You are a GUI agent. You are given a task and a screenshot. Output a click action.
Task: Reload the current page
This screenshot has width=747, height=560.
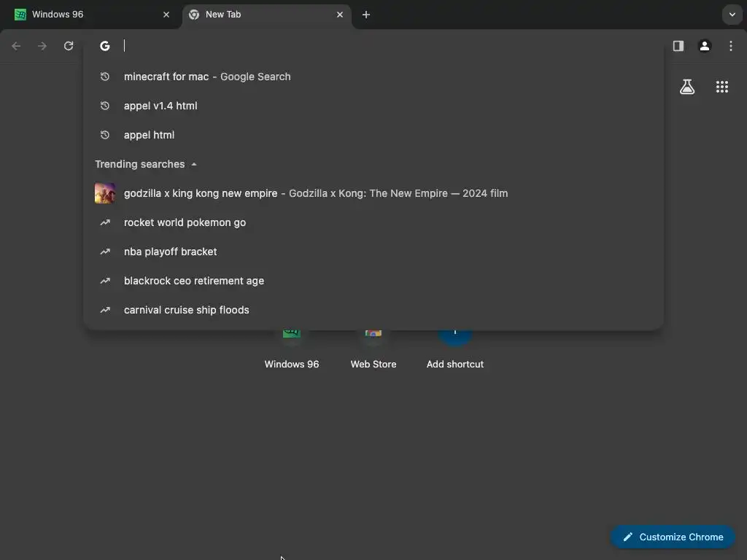point(69,46)
